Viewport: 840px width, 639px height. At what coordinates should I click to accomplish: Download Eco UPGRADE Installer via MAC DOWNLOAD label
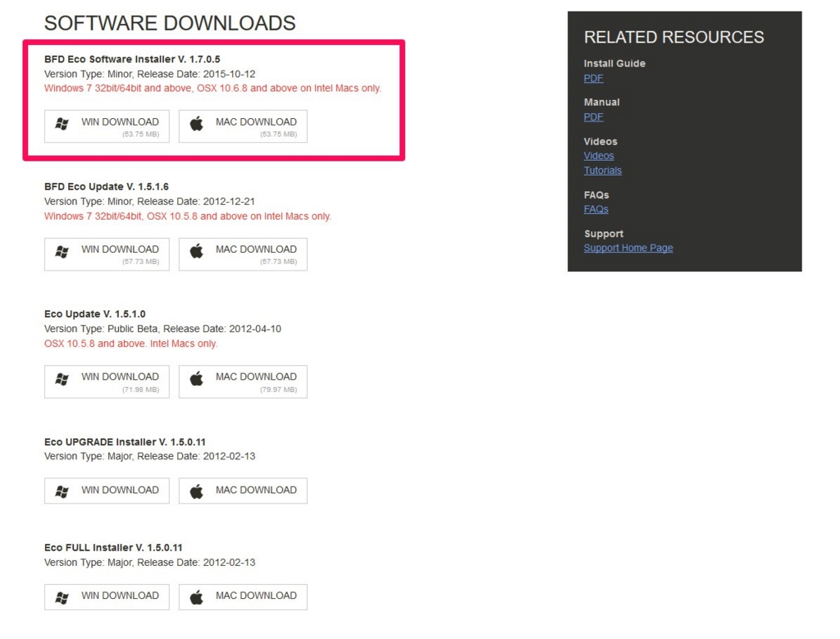256,490
